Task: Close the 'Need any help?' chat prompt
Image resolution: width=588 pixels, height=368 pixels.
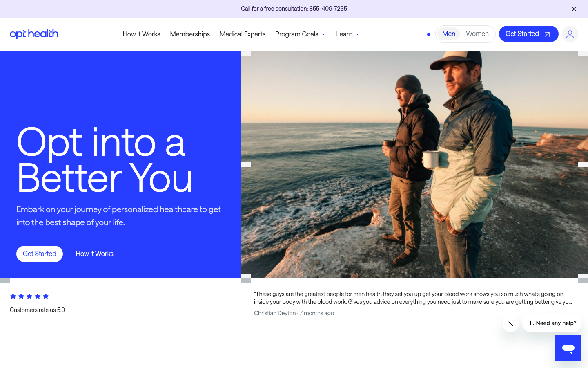Action: (x=510, y=324)
